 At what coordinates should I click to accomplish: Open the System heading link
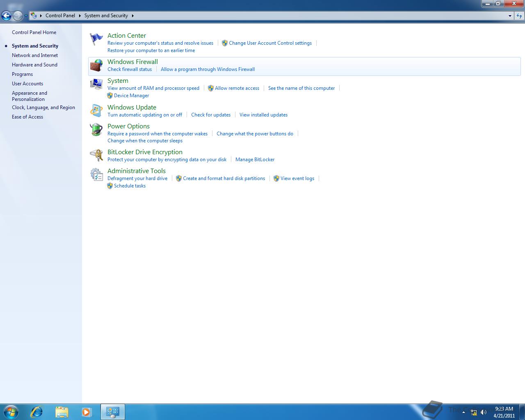[118, 81]
